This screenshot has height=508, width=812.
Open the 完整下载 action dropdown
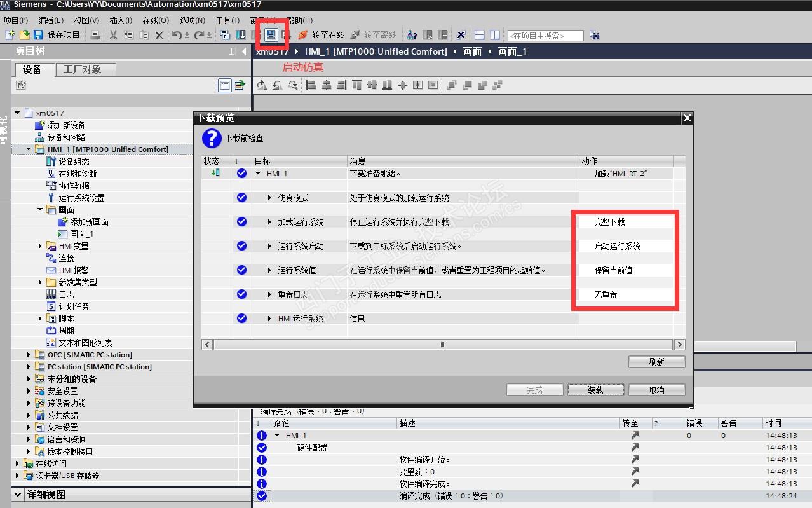pos(626,222)
